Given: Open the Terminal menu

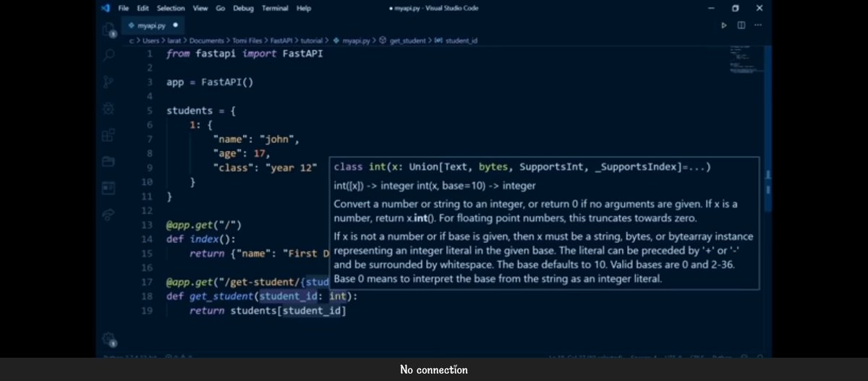Looking at the screenshot, I should point(275,8).
